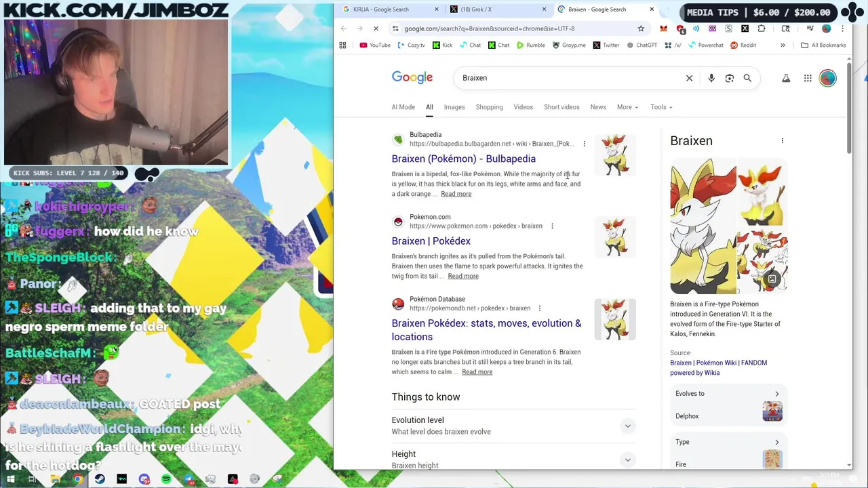Open the YouTube bookmark
Image resolution: width=868 pixels, height=488 pixels.
(375, 45)
